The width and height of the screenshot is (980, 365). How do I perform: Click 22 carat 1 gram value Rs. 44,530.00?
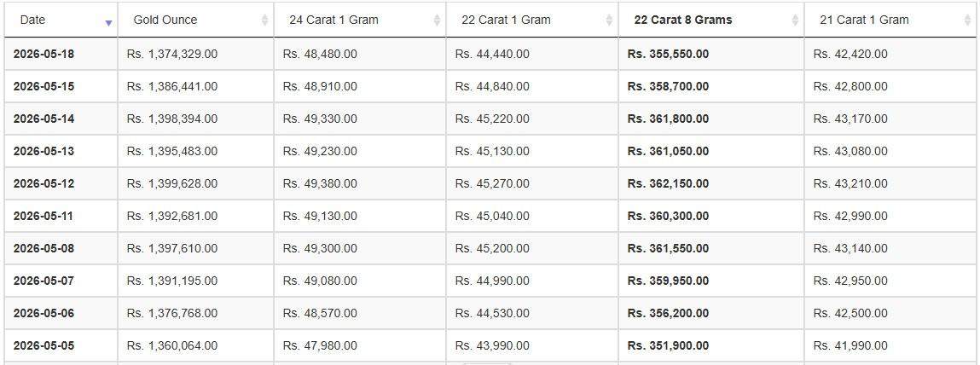click(492, 314)
